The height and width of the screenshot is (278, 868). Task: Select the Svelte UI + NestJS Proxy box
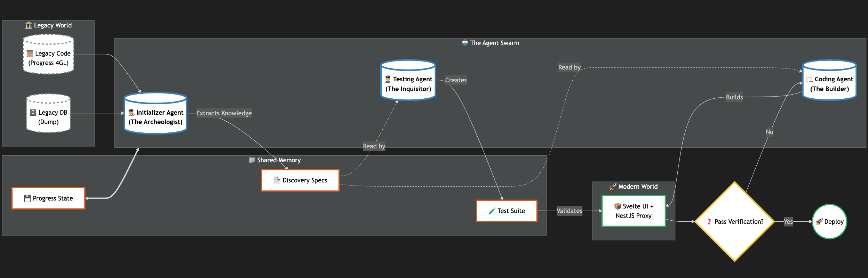[634, 211]
